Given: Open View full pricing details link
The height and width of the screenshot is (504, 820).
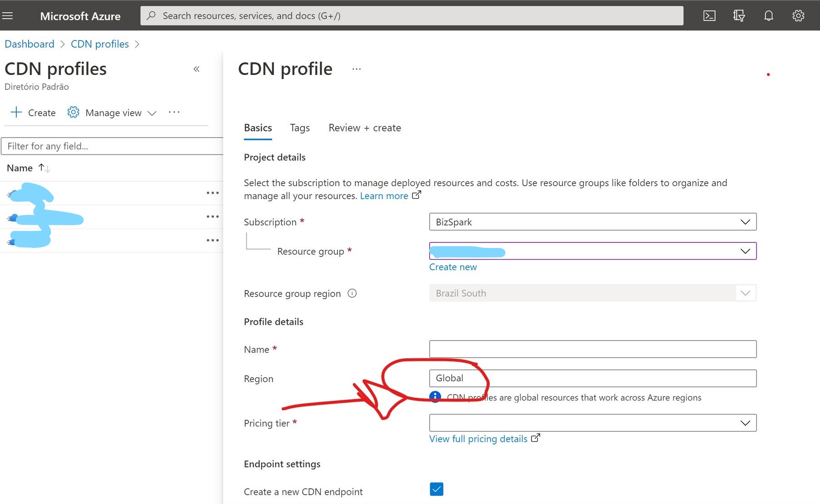Looking at the screenshot, I should coord(478,439).
